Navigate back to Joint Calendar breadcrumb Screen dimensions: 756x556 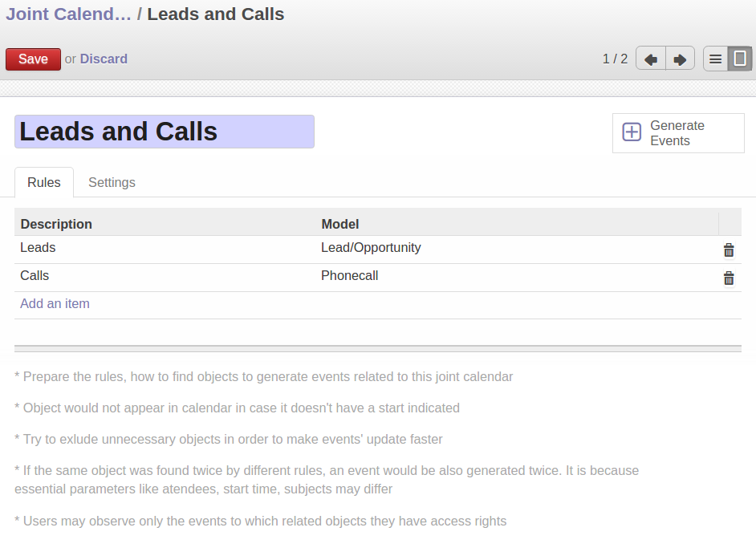68,14
